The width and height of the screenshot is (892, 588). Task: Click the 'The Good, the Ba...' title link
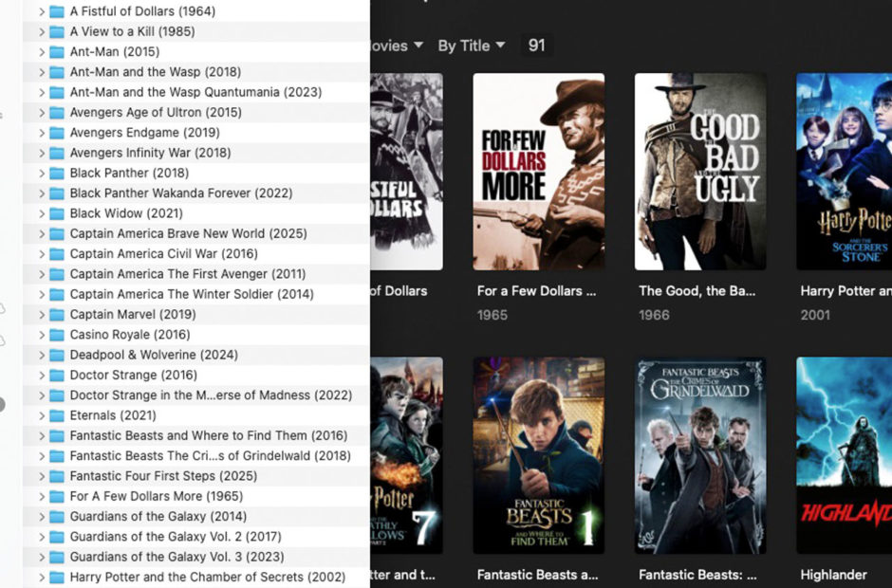coord(697,291)
